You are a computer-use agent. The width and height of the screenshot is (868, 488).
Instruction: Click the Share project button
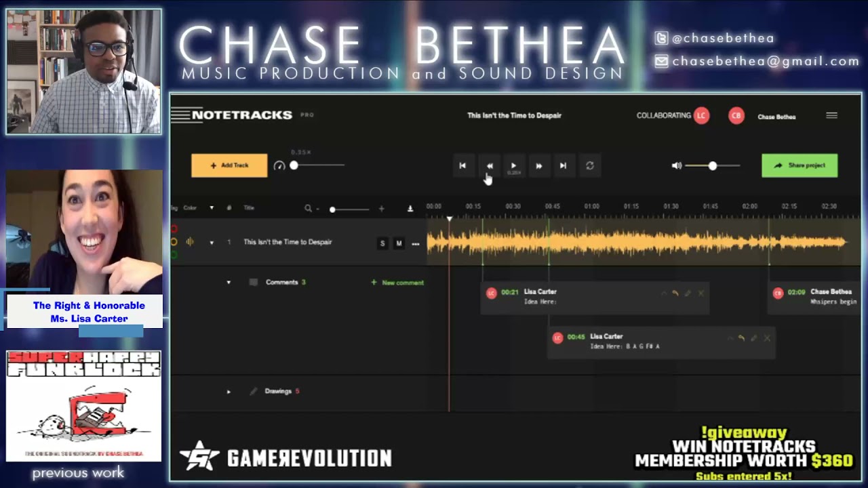click(800, 165)
